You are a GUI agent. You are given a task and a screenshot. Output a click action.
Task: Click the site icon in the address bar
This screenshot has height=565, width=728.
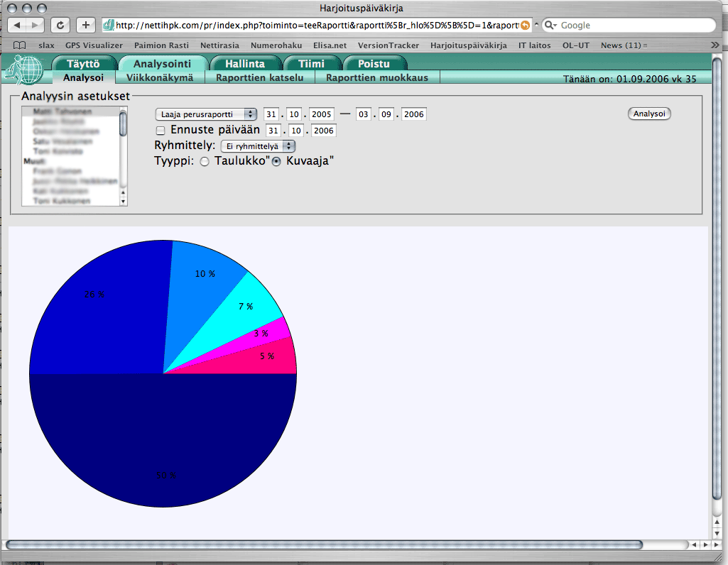[x=109, y=25]
